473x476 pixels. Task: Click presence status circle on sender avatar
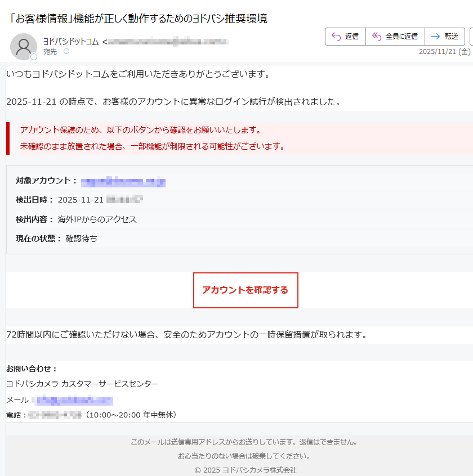point(34,57)
